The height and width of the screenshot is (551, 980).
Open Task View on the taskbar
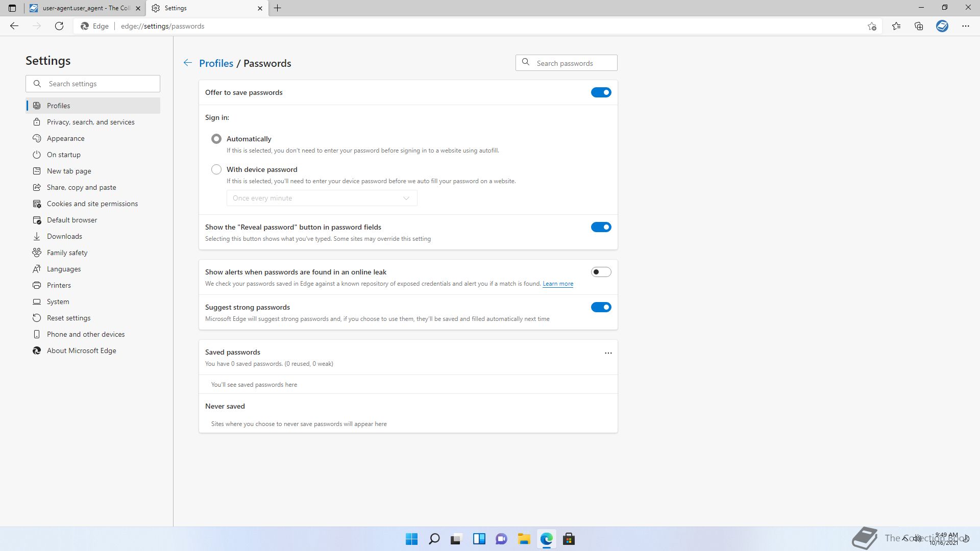point(456,539)
